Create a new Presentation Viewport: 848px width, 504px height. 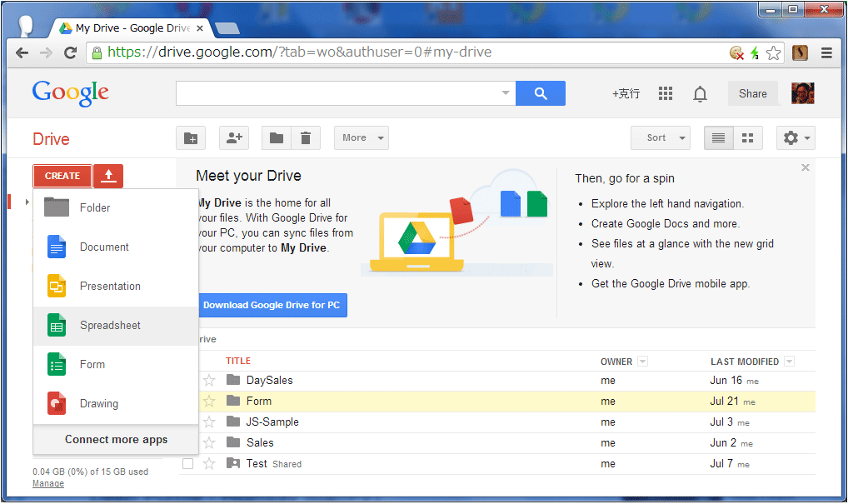point(116,286)
